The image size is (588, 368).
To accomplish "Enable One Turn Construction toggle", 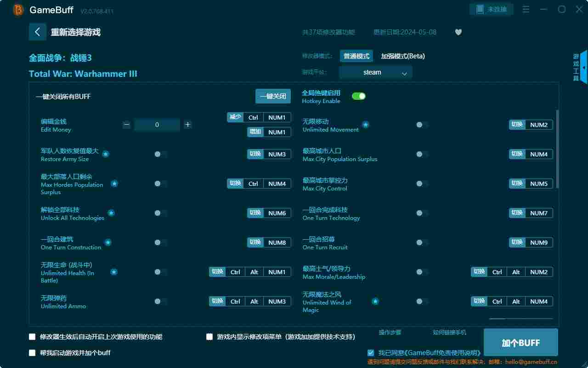I will pyautogui.click(x=160, y=242).
